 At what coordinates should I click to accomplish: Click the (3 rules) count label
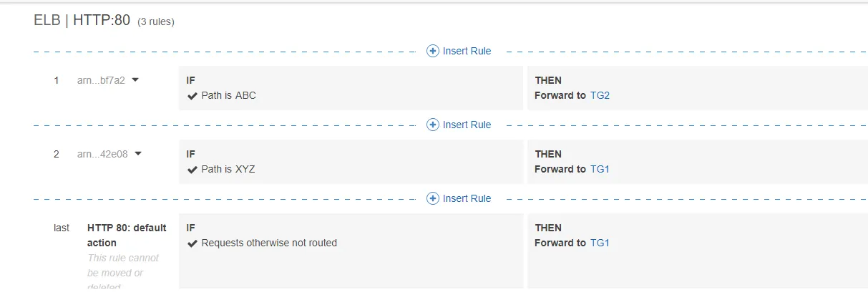click(x=156, y=22)
